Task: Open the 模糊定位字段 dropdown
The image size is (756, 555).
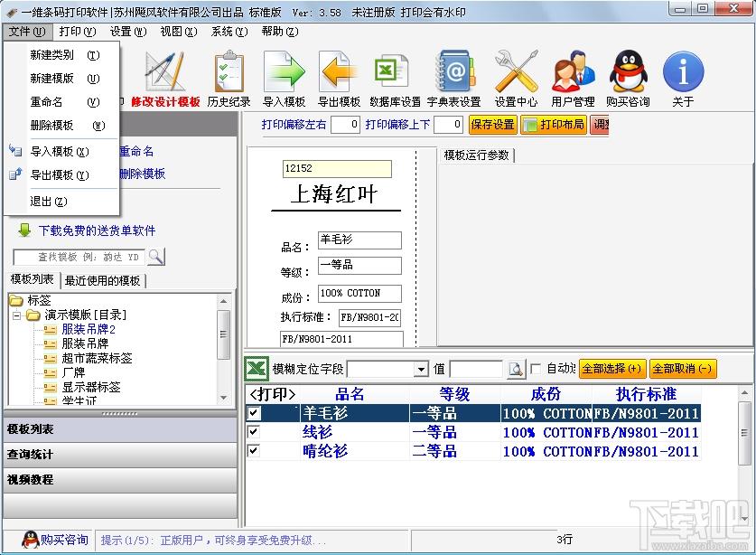Action: [x=422, y=370]
